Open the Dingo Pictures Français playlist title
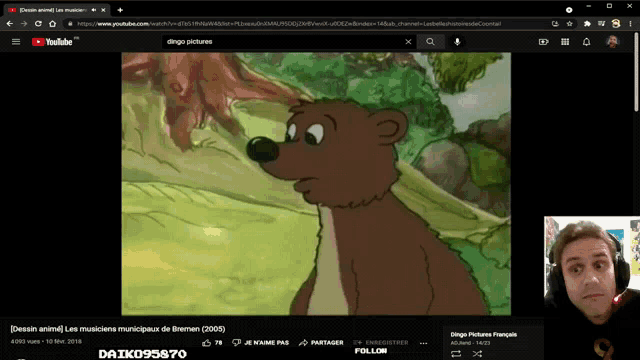640x360 pixels. click(484, 334)
